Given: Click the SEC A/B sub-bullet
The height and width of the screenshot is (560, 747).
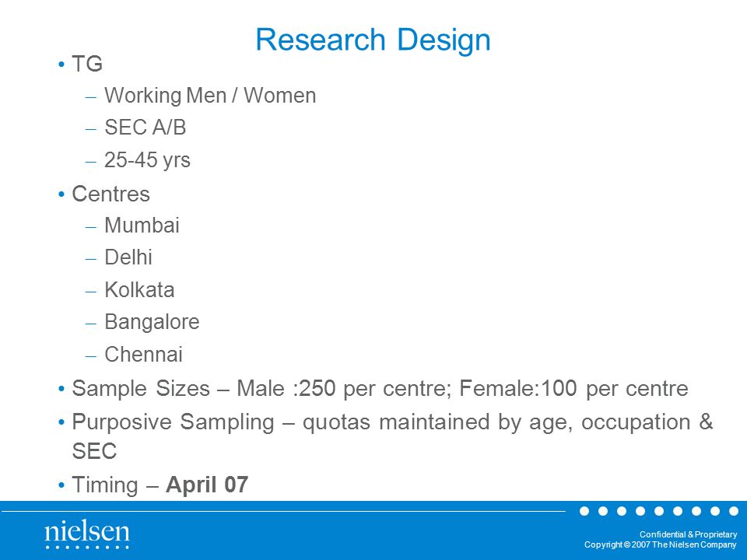Looking at the screenshot, I should point(145,127).
